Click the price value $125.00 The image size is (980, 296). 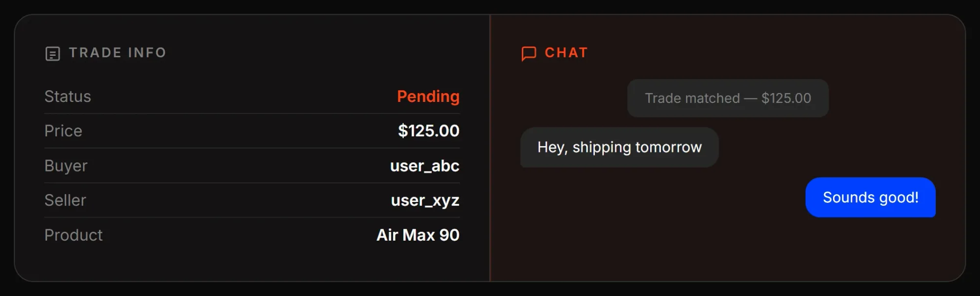tap(428, 131)
